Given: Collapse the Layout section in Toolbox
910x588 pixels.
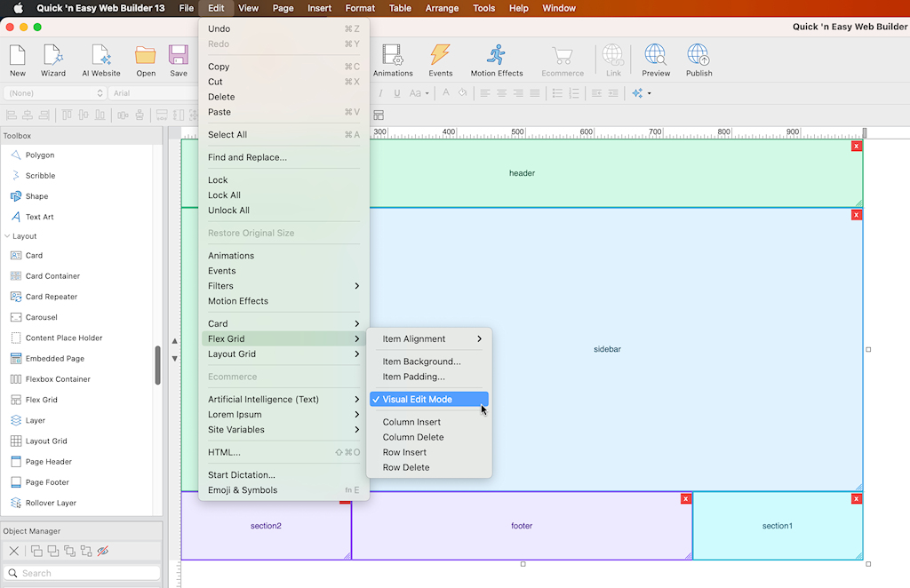Looking at the screenshot, I should (x=7, y=236).
